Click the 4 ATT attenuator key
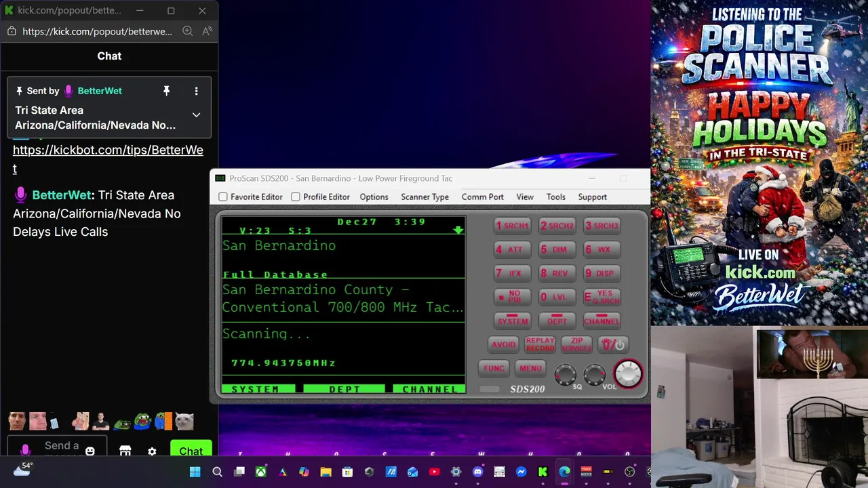This screenshot has width=868, height=488. click(513, 249)
